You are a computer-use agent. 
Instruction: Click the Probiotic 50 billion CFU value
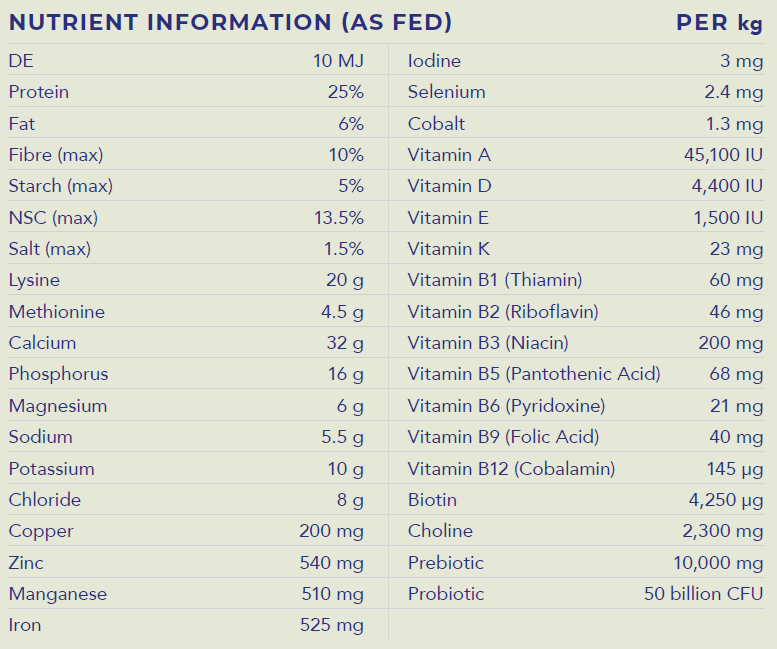(x=703, y=594)
